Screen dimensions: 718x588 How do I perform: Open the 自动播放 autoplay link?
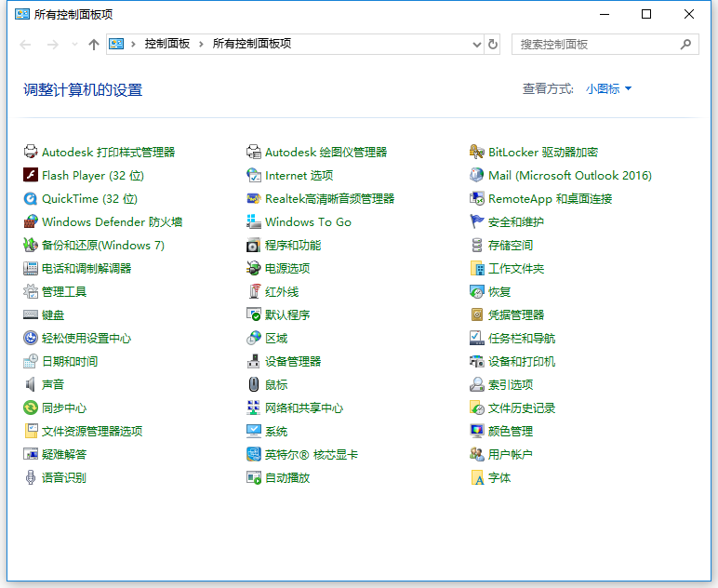click(287, 477)
